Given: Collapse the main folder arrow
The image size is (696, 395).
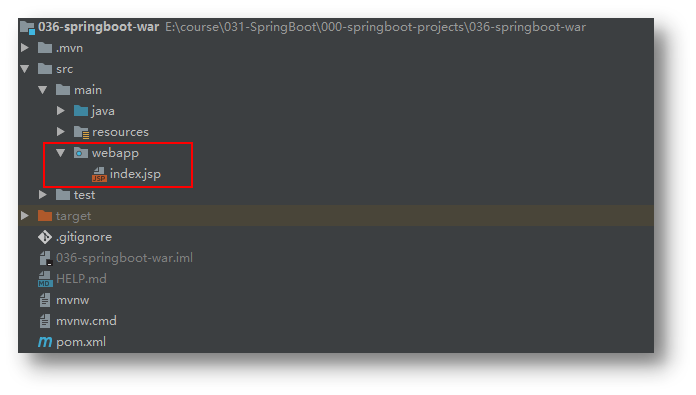Looking at the screenshot, I should (x=43, y=90).
